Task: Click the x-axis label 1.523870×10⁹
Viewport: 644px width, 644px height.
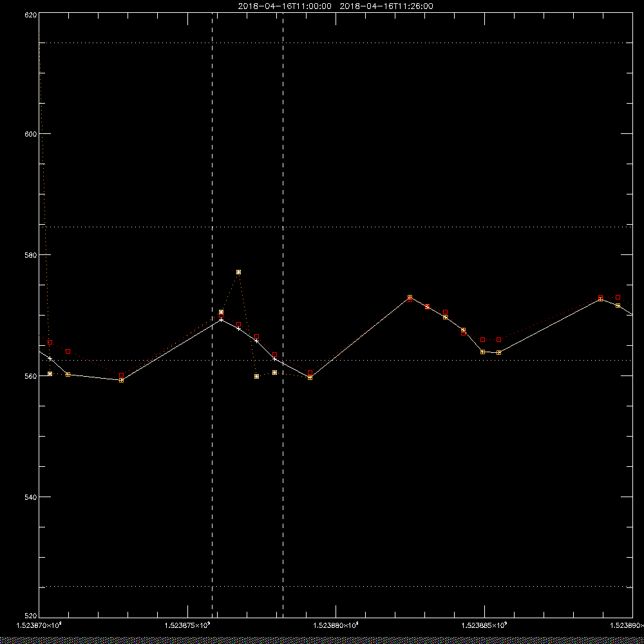Action: click(39, 625)
